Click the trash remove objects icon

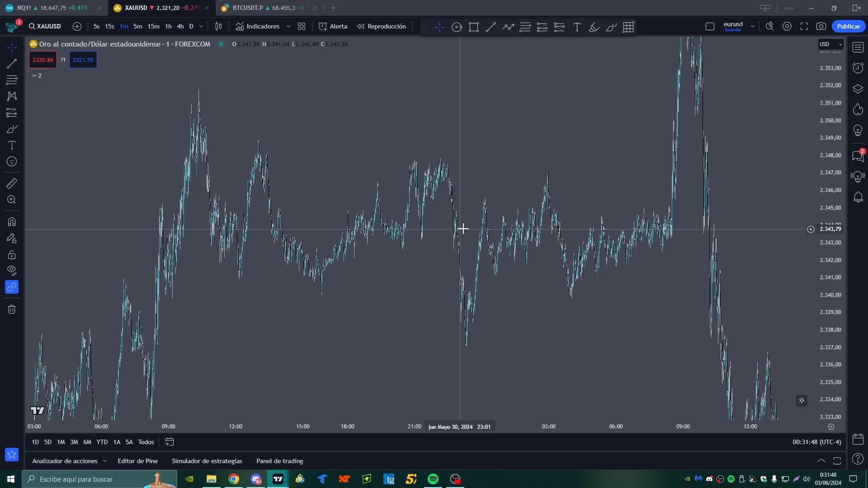pyautogui.click(x=12, y=310)
